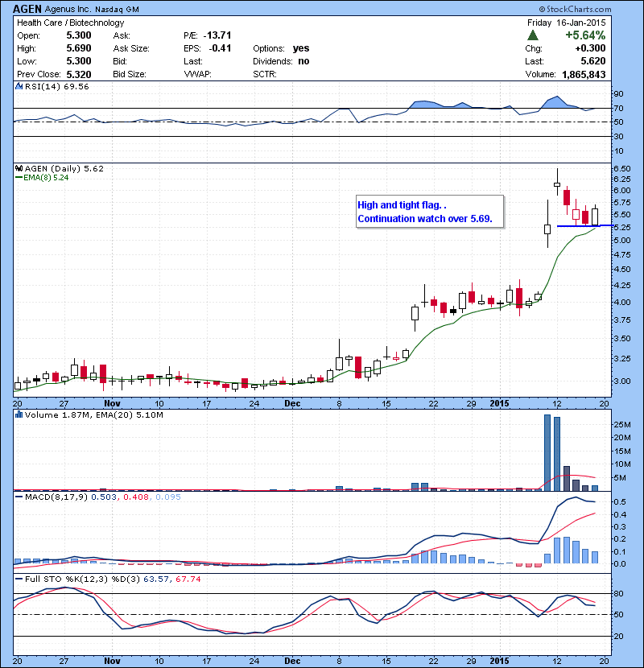Click the date Friday 16-Jan-2015

coord(566,23)
